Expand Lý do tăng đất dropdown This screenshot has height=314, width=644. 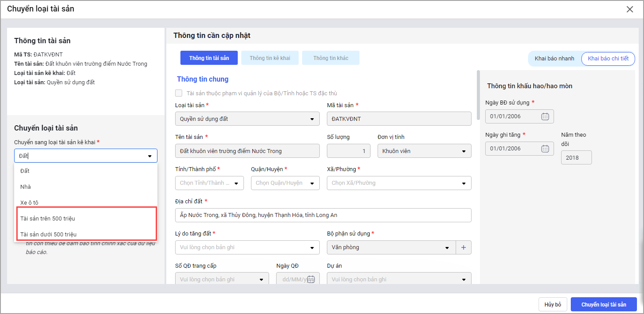[312, 247]
